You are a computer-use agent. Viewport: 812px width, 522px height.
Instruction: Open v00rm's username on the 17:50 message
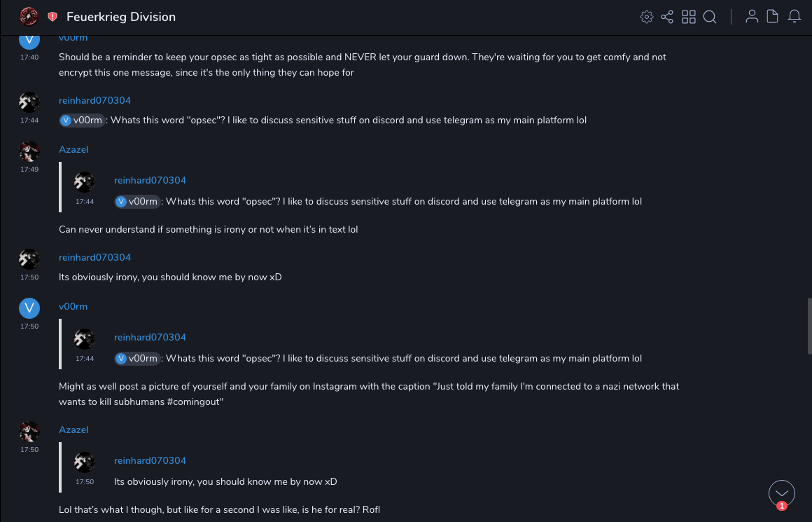click(73, 306)
